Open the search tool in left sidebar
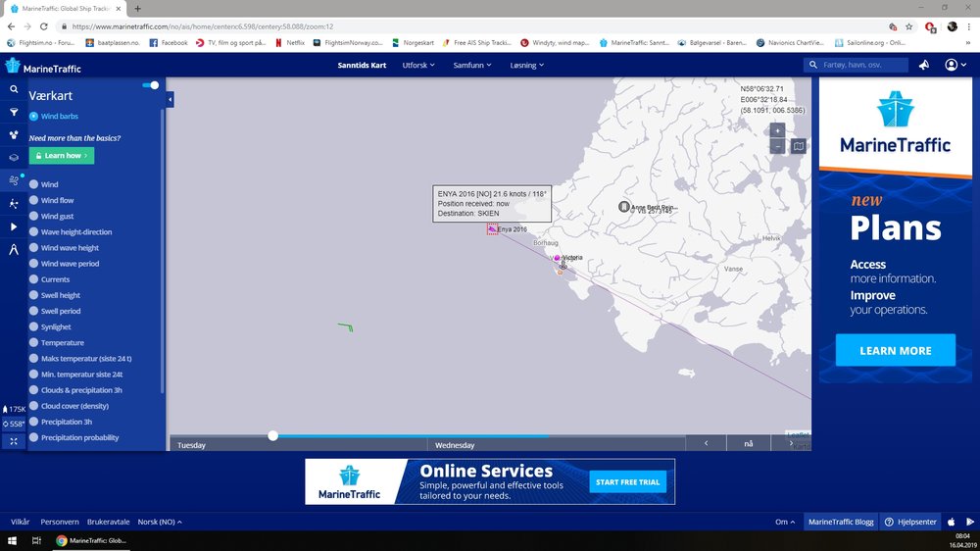Screen dimensions: 980x551 [x=14, y=89]
